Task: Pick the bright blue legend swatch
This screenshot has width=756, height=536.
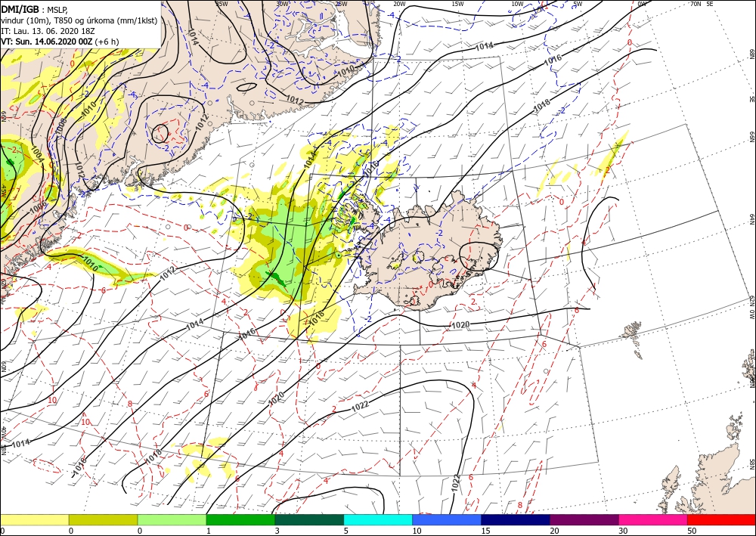Action: [x=447, y=519]
